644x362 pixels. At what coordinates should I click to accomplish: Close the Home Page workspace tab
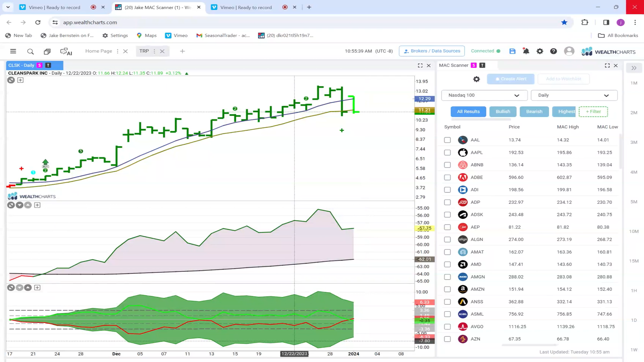[x=125, y=51]
